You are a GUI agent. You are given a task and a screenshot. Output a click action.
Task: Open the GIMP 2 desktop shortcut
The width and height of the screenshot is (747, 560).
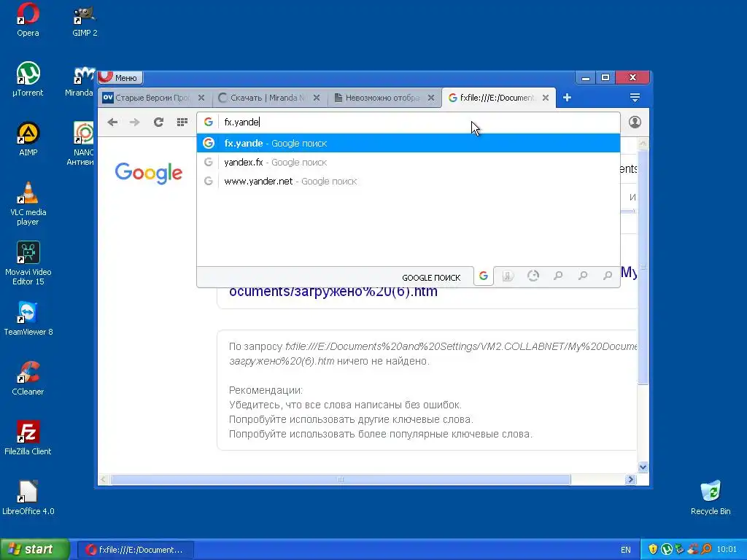pyautogui.click(x=85, y=20)
